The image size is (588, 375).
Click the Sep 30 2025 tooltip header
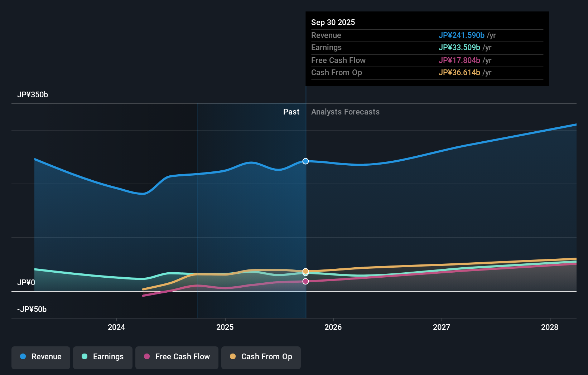pos(333,22)
